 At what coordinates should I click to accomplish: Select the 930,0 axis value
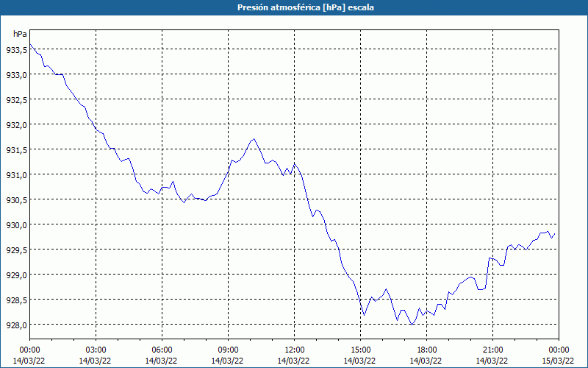click(x=16, y=225)
